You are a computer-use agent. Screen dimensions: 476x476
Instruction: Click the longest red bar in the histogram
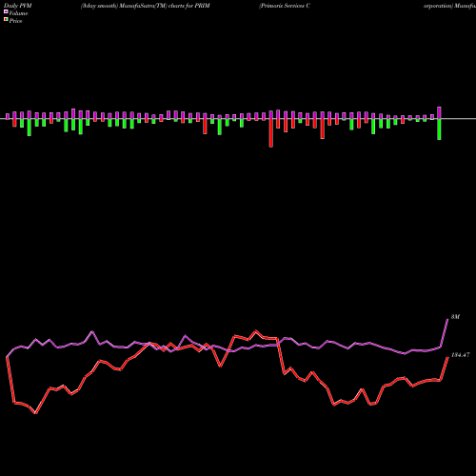click(271, 133)
